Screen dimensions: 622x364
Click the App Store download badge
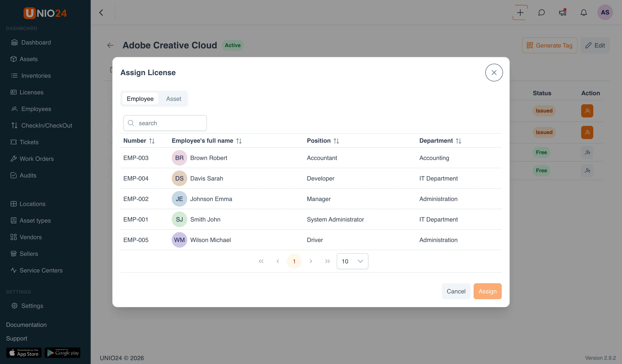click(x=24, y=353)
